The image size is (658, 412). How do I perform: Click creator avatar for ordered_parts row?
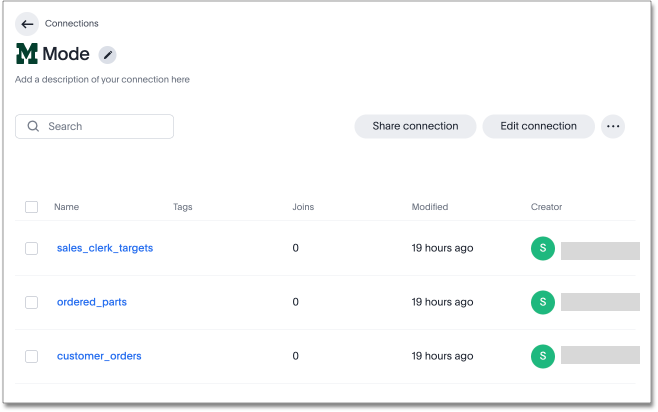pyautogui.click(x=542, y=302)
